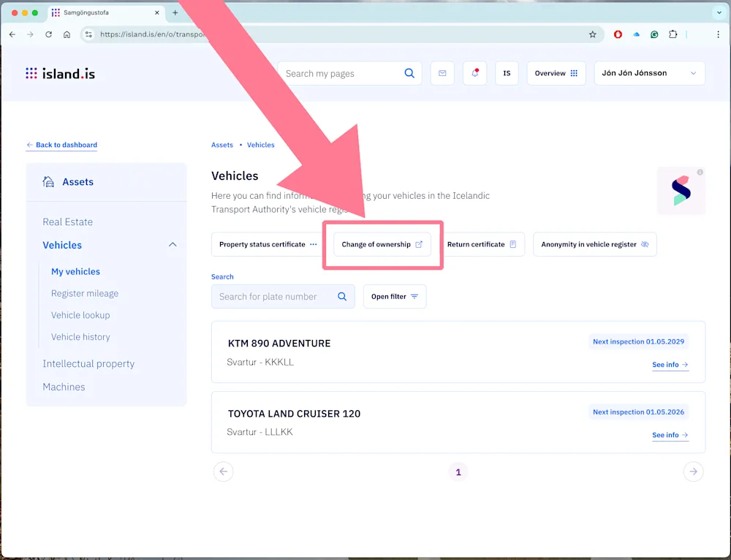This screenshot has height=560, width=731.
Task: View site information icon in address bar
Action: click(89, 34)
